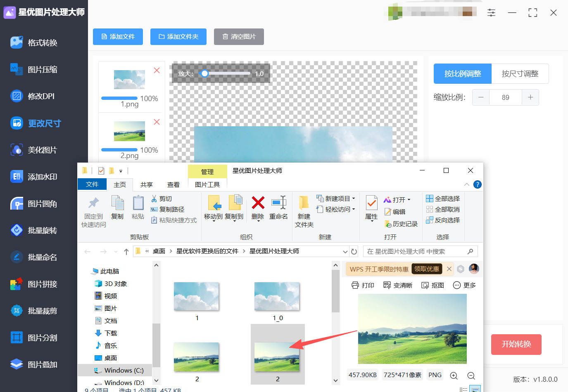Switch to the 共享 ribbon tab
This screenshot has height=392, width=568.
tap(147, 184)
